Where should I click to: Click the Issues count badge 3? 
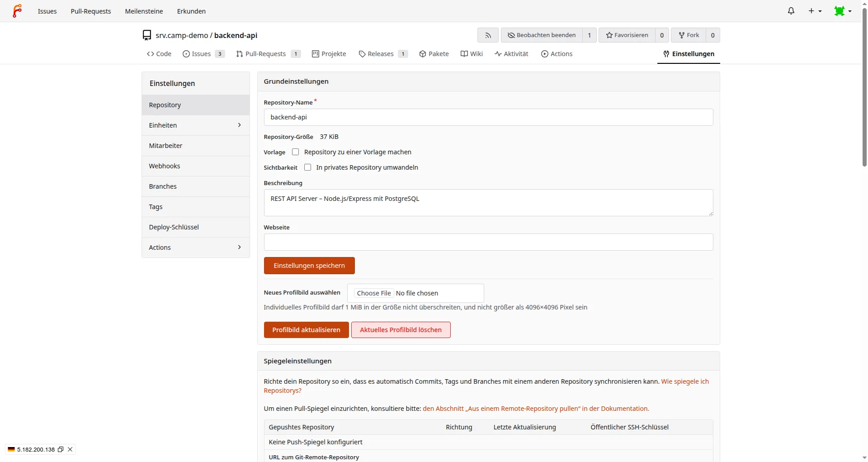[220, 54]
